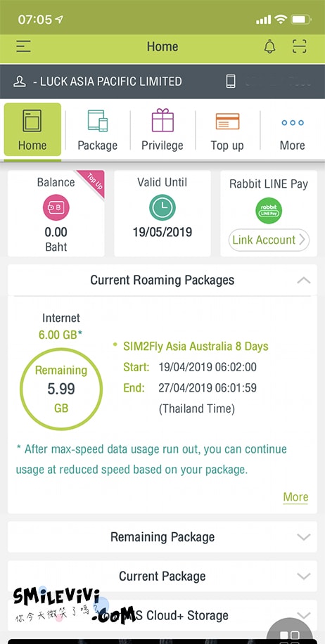
Task: Tap the Remaining 5.99 GB usage circle
Action: (61, 389)
